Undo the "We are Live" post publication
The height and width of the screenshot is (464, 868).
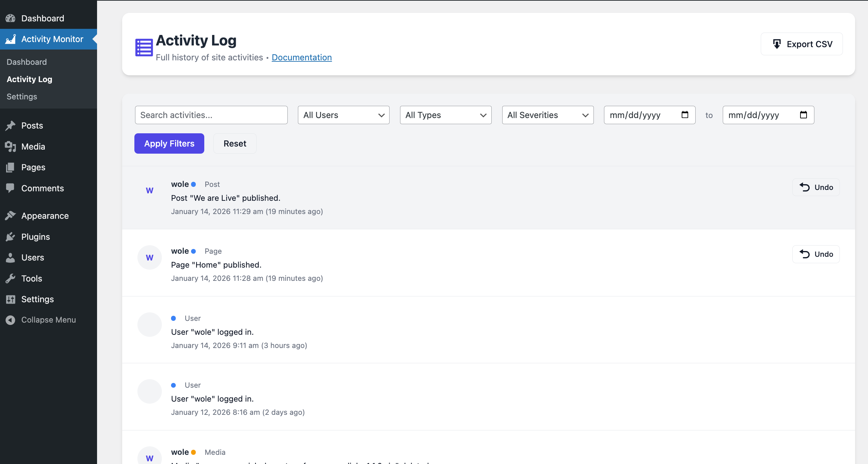click(816, 187)
